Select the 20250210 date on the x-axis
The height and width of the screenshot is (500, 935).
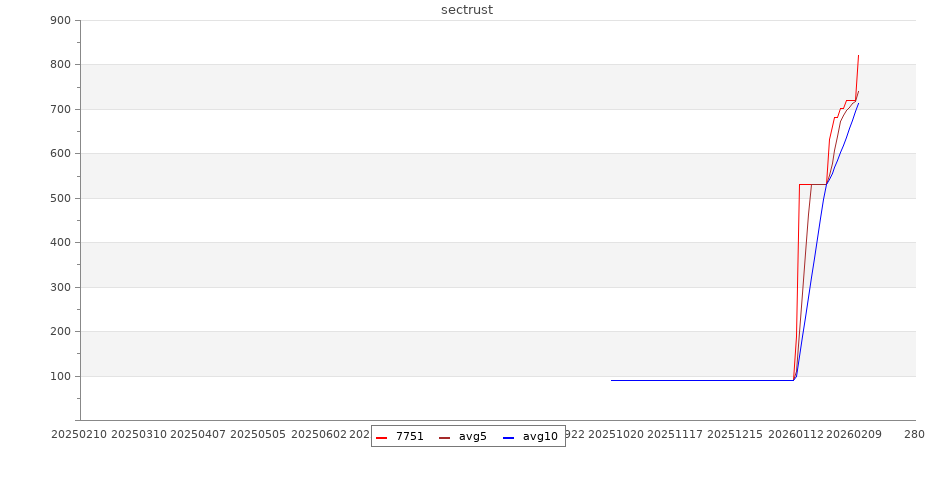click(79, 435)
